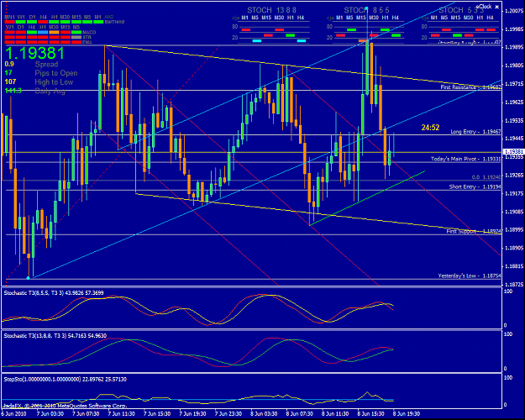Click the 8 Jun 03:30 time axis label
The height and width of the screenshot is (420, 525).
click(264, 413)
